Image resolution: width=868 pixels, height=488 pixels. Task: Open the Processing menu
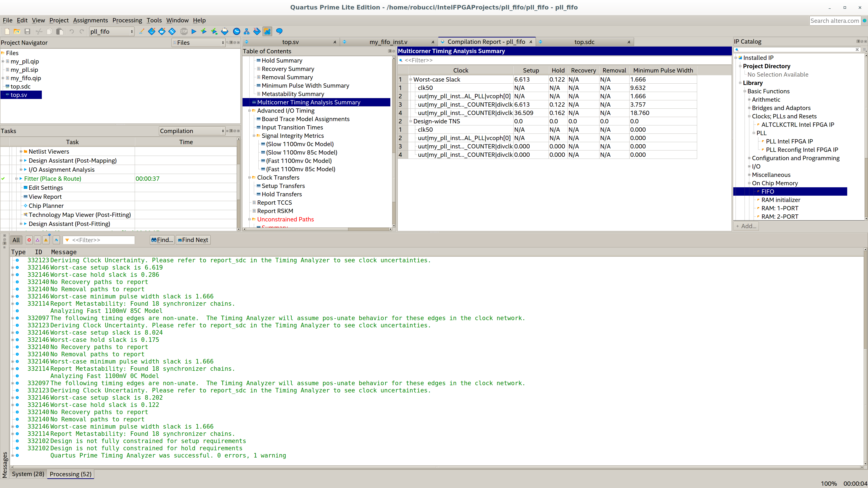[127, 20]
